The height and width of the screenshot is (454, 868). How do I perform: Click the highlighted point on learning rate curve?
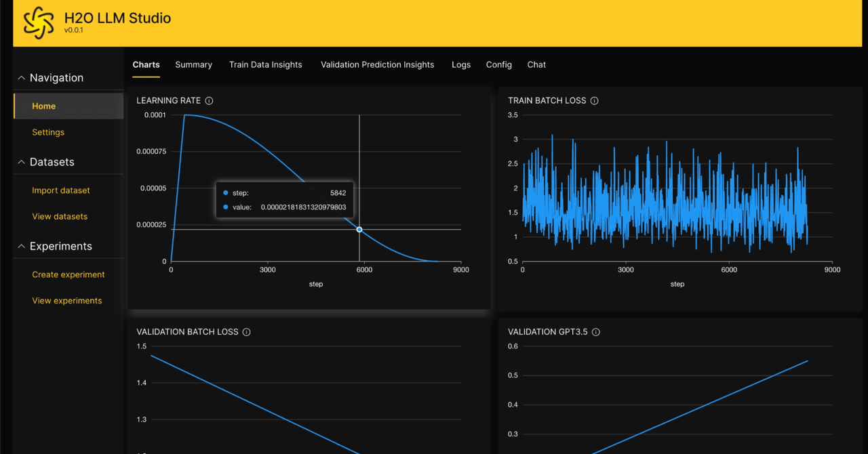[359, 230]
